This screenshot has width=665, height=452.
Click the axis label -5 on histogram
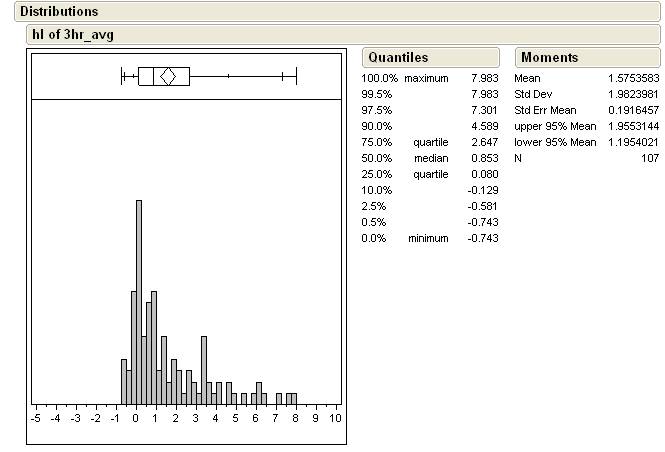36,418
